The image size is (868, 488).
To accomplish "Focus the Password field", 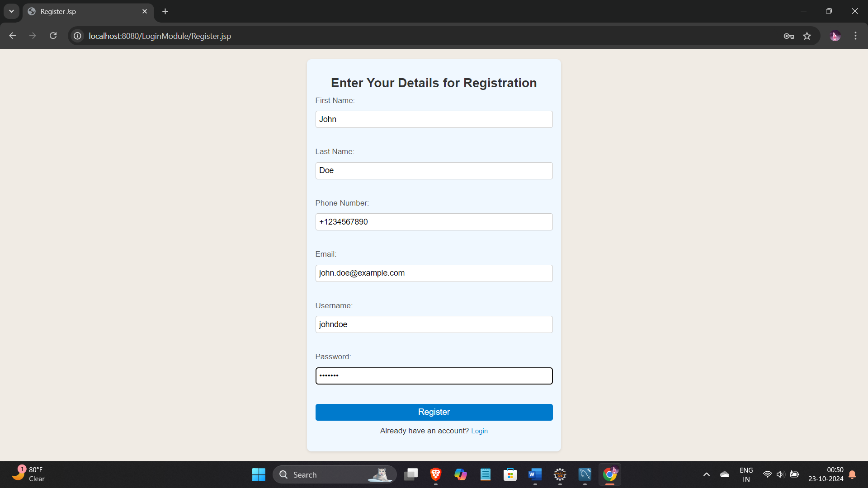I will pos(434,376).
